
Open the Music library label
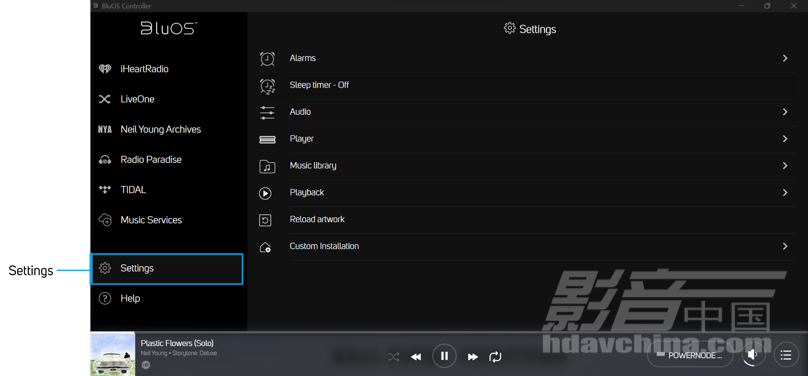[x=313, y=165]
